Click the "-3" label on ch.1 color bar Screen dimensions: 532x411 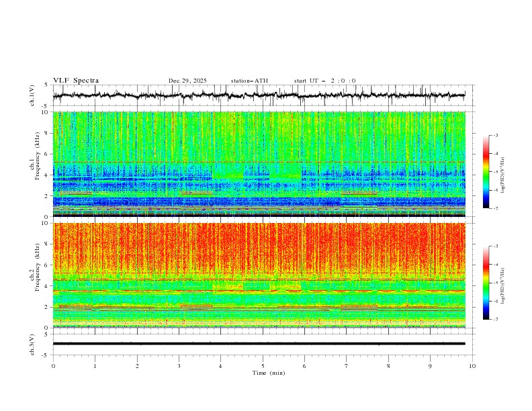pyautogui.click(x=495, y=135)
